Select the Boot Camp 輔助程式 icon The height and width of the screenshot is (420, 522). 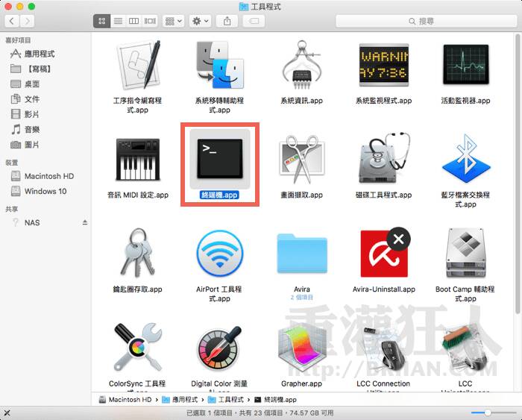[x=466, y=253]
